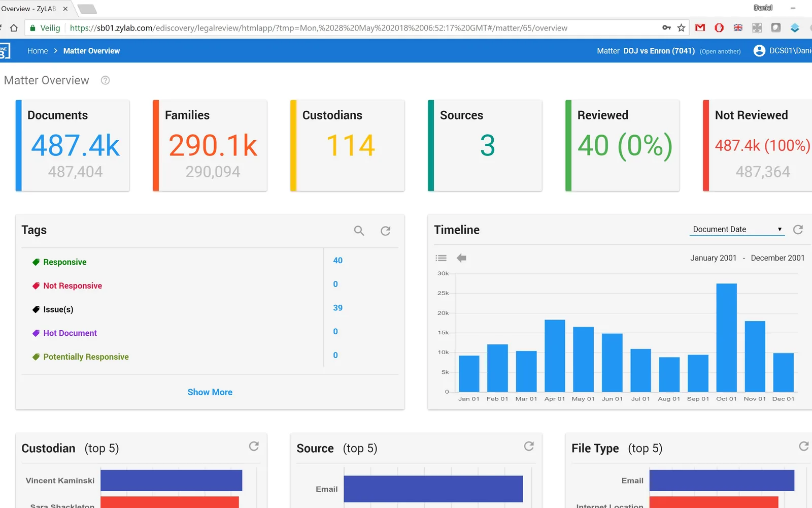This screenshot has width=812, height=508.
Task: Open the Hot Document tag
Action: click(x=70, y=333)
